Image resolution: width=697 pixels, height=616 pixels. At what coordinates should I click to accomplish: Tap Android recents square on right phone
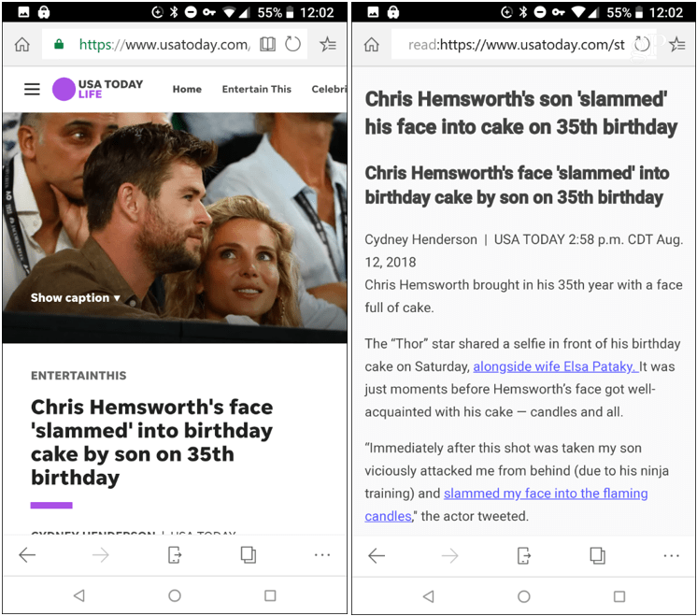coord(619,596)
